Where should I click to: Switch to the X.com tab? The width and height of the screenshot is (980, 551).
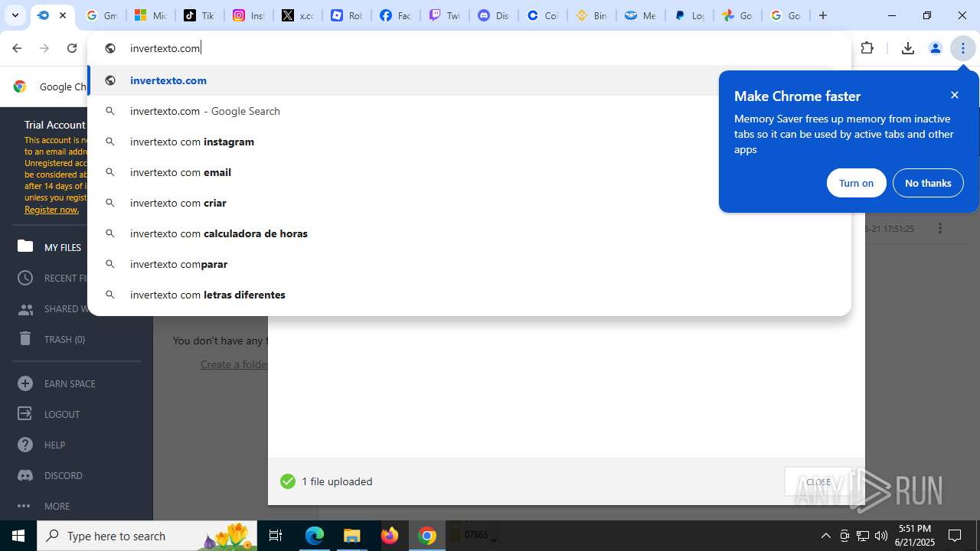297,15
